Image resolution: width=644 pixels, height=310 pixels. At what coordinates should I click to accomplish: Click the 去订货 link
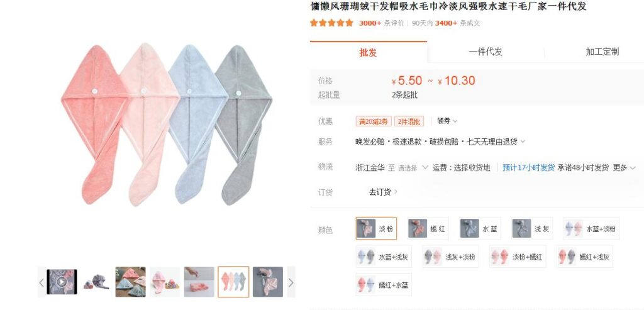[383, 192]
